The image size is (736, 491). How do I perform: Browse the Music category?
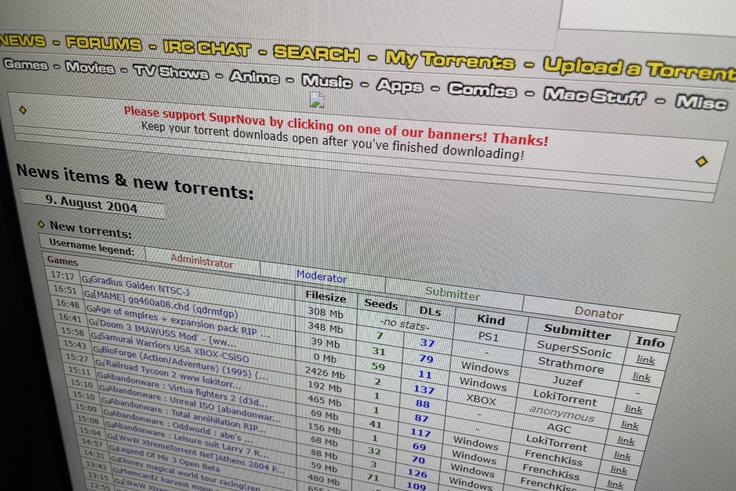(x=327, y=81)
